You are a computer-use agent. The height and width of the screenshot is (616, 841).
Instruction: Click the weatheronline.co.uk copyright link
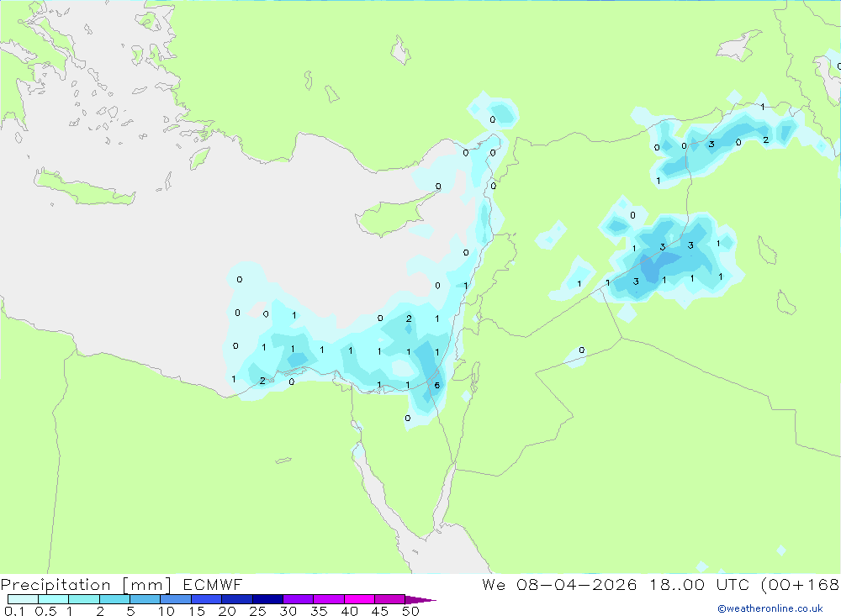[x=770, y=608]
